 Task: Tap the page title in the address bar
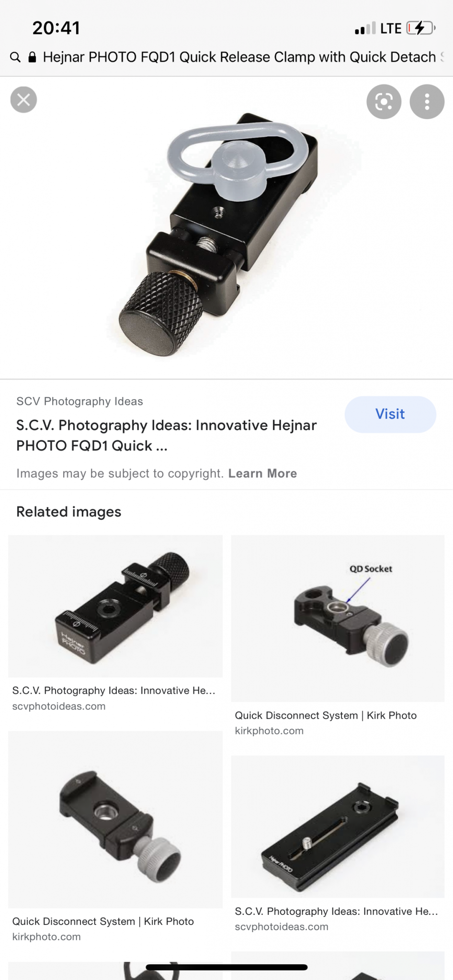point(239,57)
